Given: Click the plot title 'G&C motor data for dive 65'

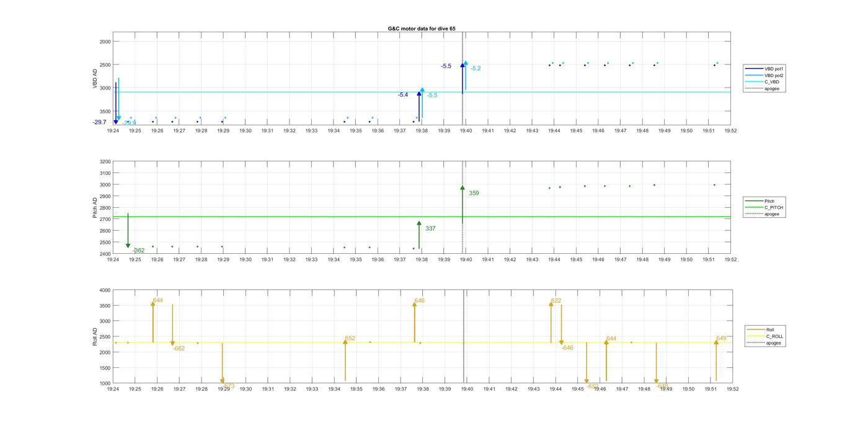Looking at the screenshot, I should (x=422, y=29).
